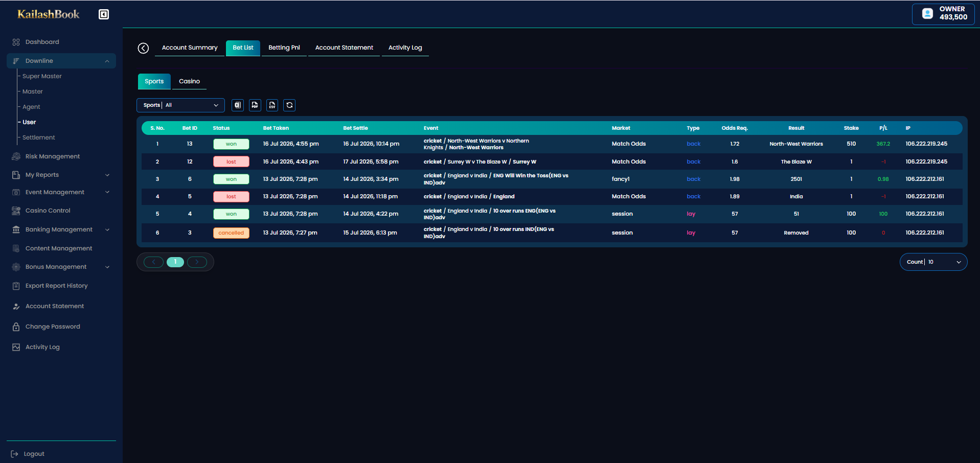This screenshot has width=980, height=463.
Task: Click bet settle time 14 Jul 2026, 11:18 pm
Action: click(x=371, y=197)
